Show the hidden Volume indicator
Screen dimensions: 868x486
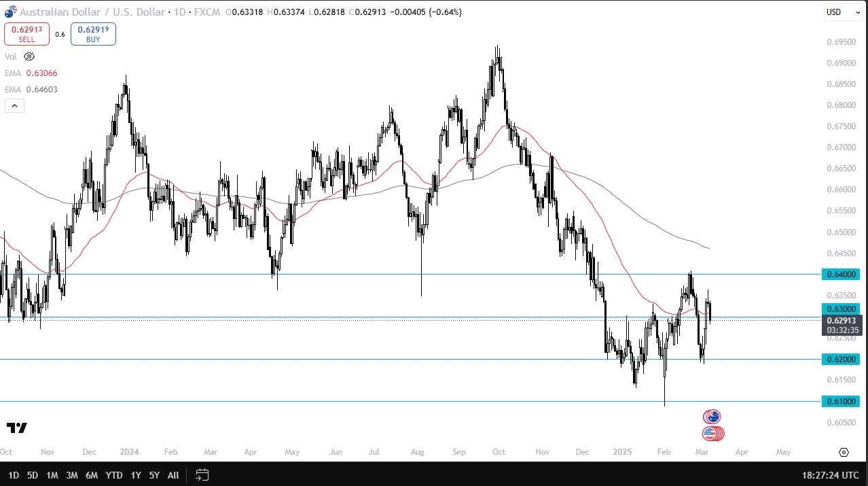29,56
